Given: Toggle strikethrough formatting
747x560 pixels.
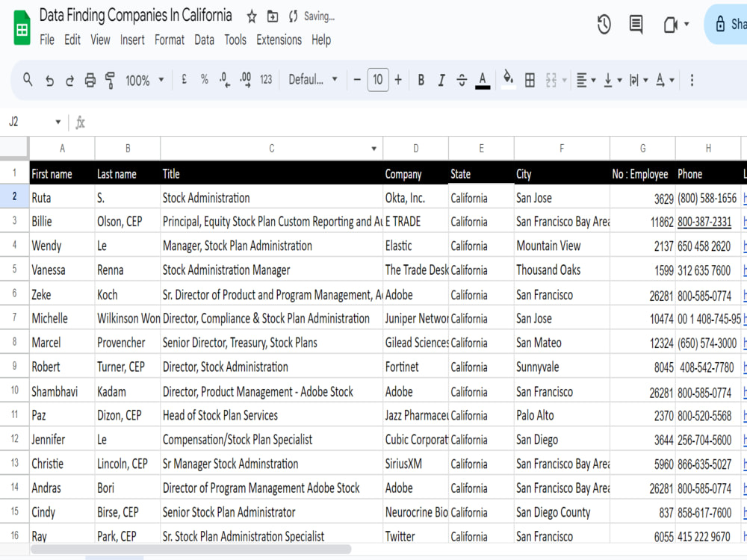Looking at the screenshot, I should (x=462, y=79).
